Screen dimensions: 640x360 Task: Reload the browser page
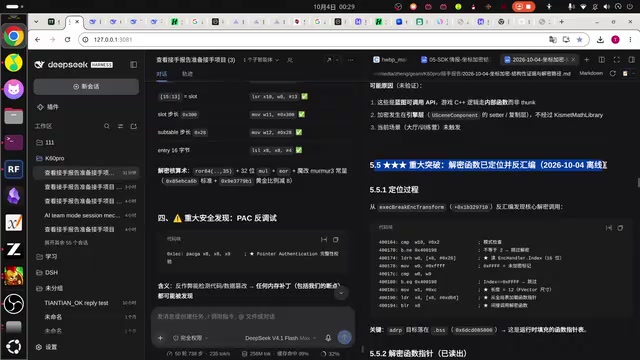pyautogui.click(x=67, y=40)
